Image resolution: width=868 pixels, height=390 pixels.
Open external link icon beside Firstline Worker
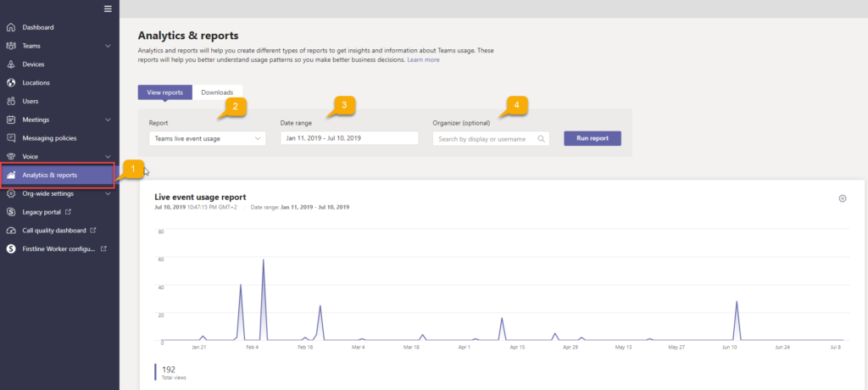(x=104, y=248)
